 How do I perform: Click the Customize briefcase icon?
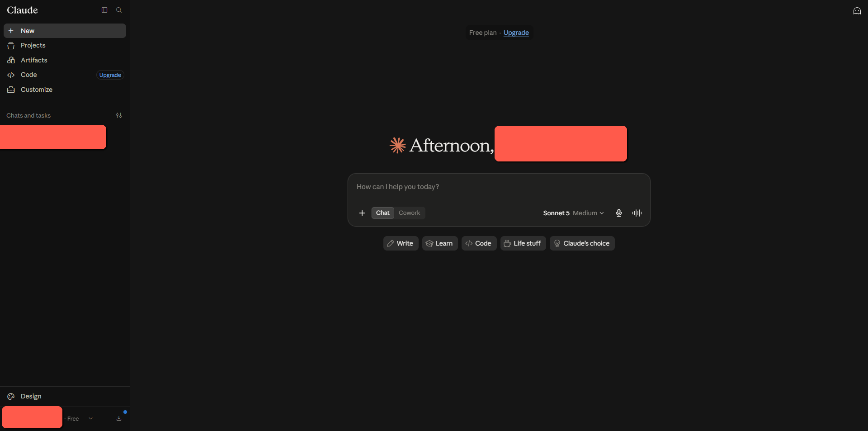pos(11,90)
